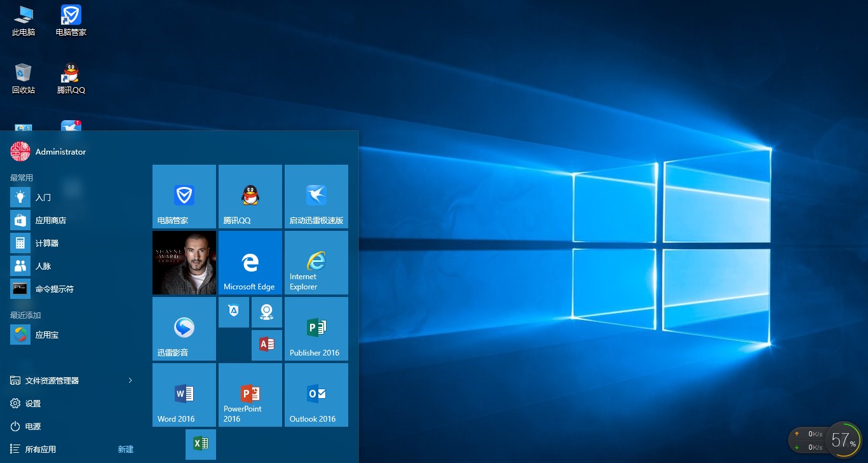Click the small shield tile with letter A
868x463 pixels.
coord(234,312)
